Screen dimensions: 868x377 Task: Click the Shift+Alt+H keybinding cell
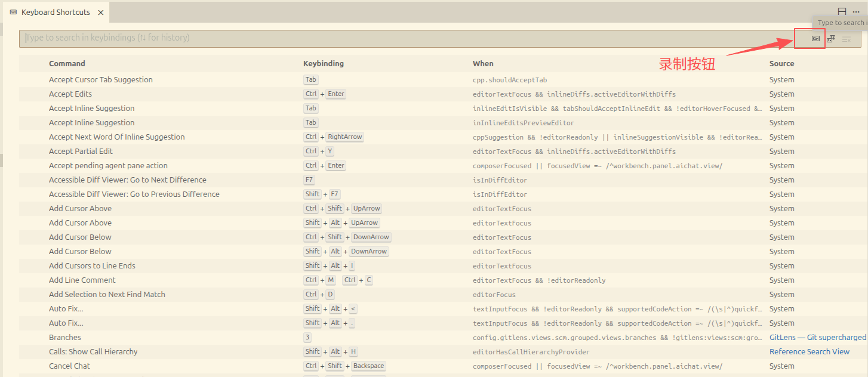click(331, 351)
